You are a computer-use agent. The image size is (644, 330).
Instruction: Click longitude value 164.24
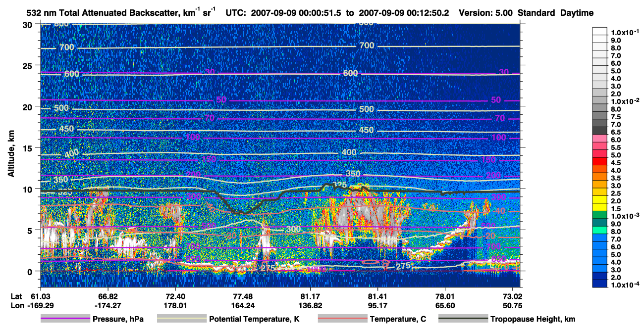(x=242, y=305)
